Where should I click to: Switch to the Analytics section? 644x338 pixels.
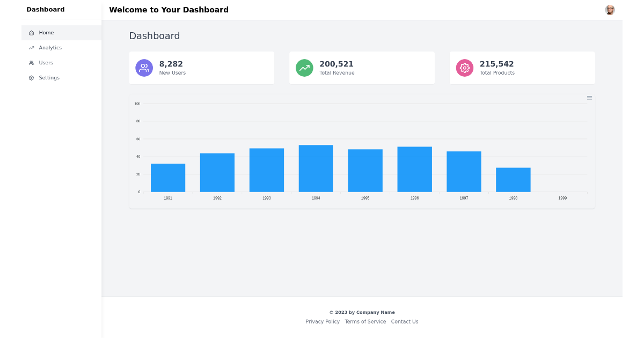click(50, 47)
